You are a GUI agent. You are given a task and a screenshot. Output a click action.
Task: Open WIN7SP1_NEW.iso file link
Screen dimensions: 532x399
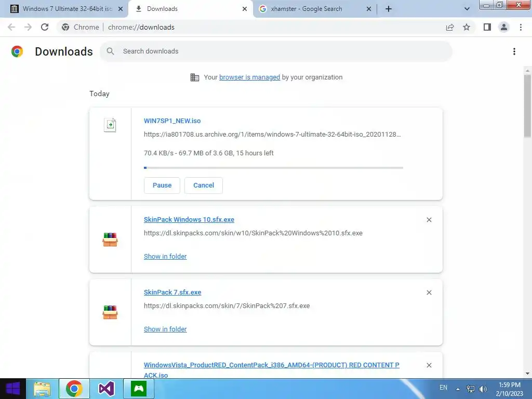point(172,121)
